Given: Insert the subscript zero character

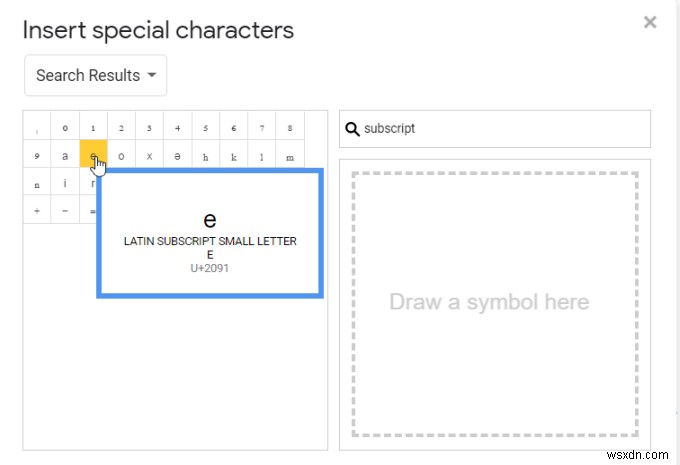Looking at the screenshot, I should (x=65, y=127).
